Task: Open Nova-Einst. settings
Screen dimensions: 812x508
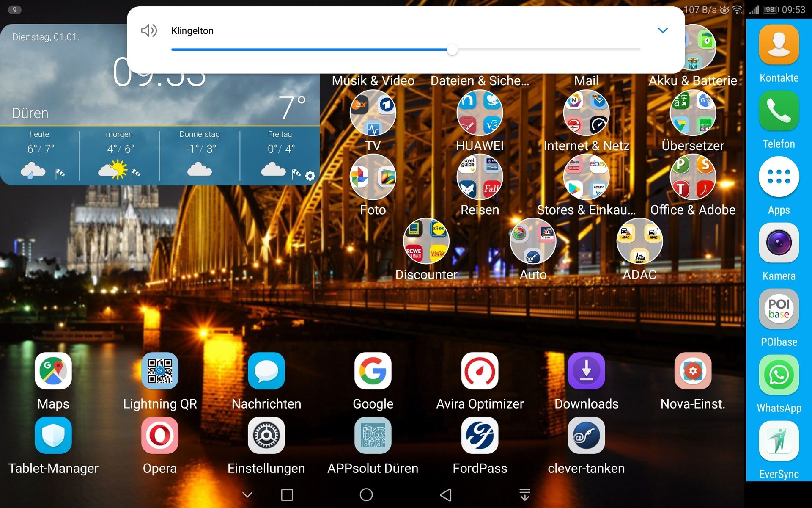Action: pyautogui.click(x=693, y=371)
